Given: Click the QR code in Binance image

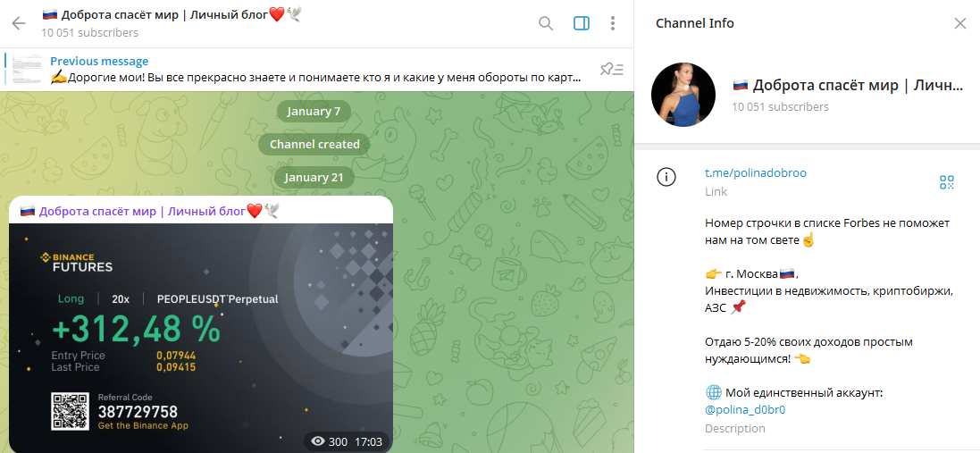Looking at the screenshot, I should [71, 413].
